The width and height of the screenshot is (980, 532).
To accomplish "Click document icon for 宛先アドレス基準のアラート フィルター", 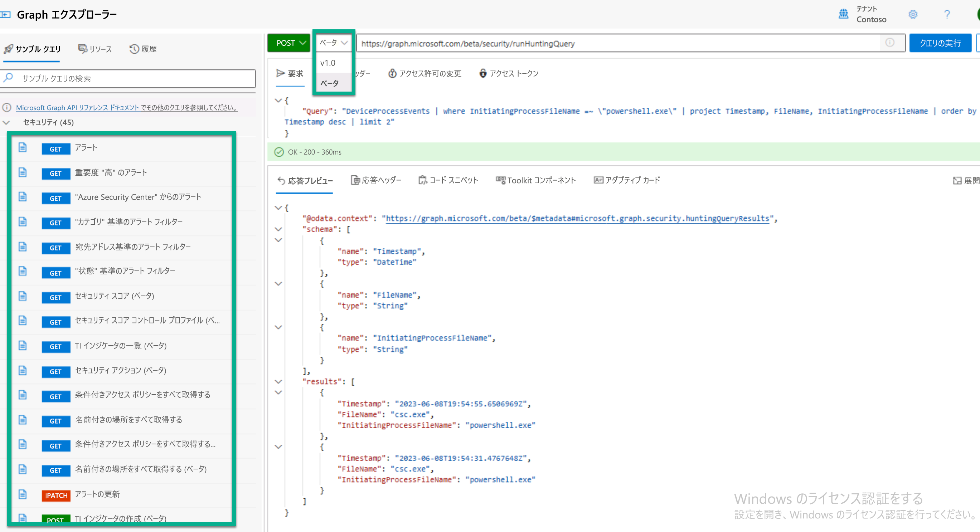I will pos(23,247).
